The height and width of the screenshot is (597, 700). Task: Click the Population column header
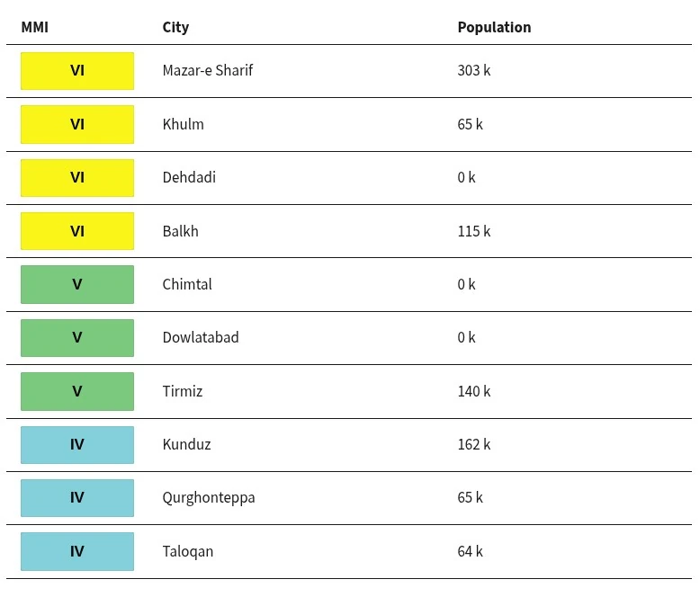click(x=494, y=27)
